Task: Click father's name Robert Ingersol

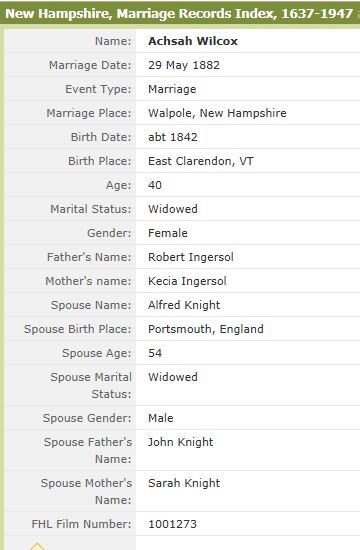Action: (191, 257)
